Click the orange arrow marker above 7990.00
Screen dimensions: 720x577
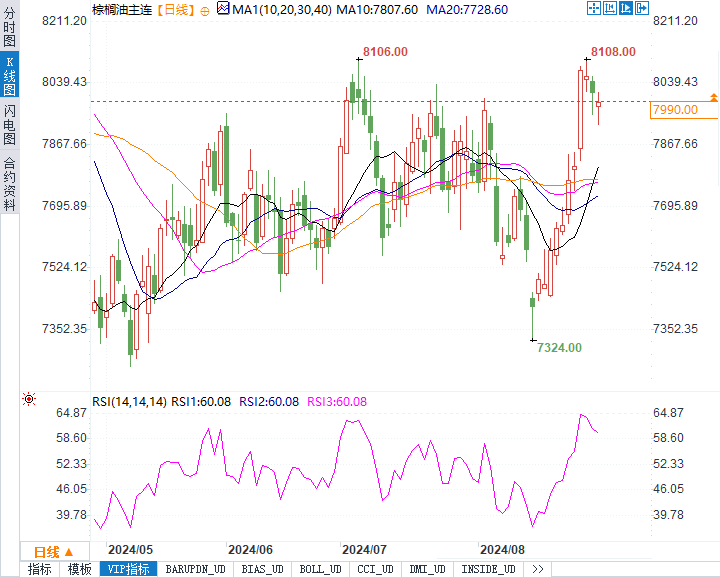pyautogui.click(x=714, y=97)
